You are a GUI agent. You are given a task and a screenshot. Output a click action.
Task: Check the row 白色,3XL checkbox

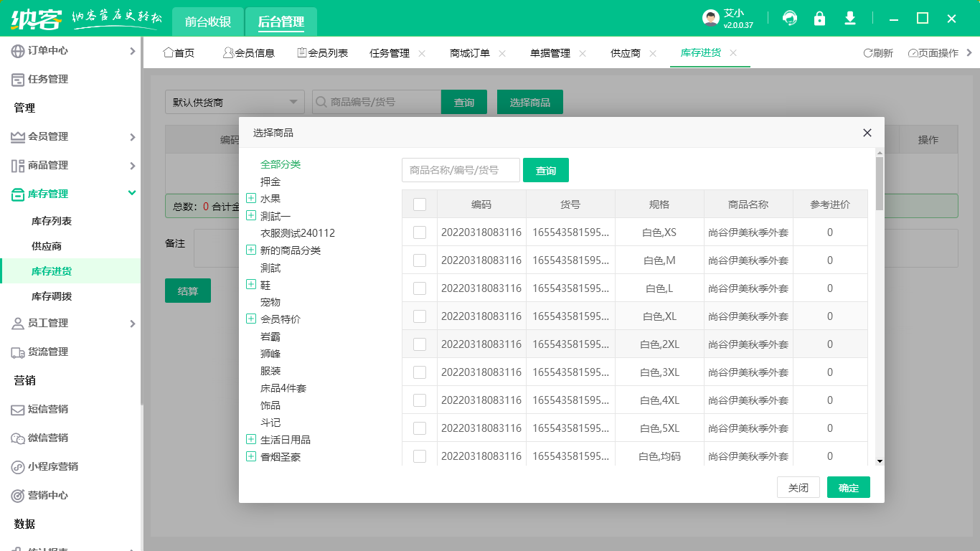click(420, 372)
